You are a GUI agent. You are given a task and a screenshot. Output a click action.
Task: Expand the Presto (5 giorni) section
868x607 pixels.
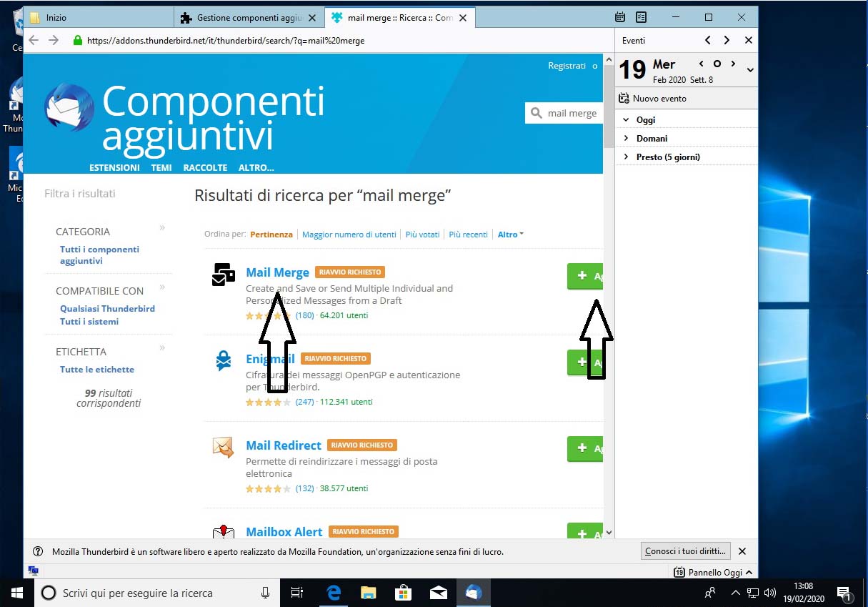627,157
